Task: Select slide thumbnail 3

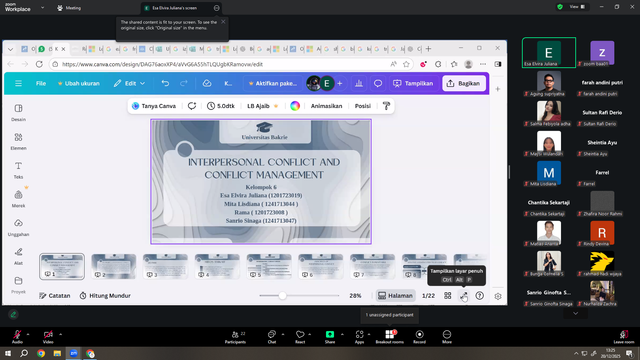Action: tap(165, 266)
